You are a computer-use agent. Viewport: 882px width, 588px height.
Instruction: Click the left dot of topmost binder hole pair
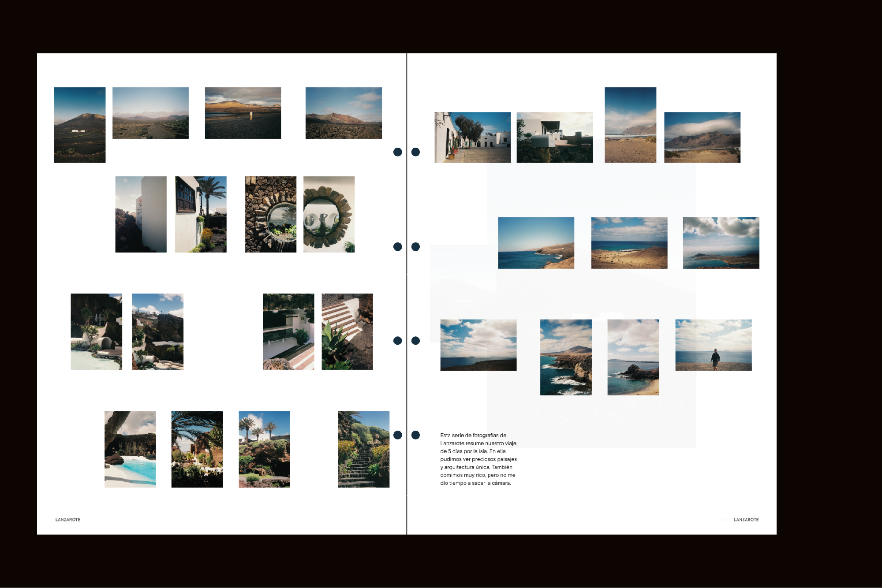[x=397, y=152]
